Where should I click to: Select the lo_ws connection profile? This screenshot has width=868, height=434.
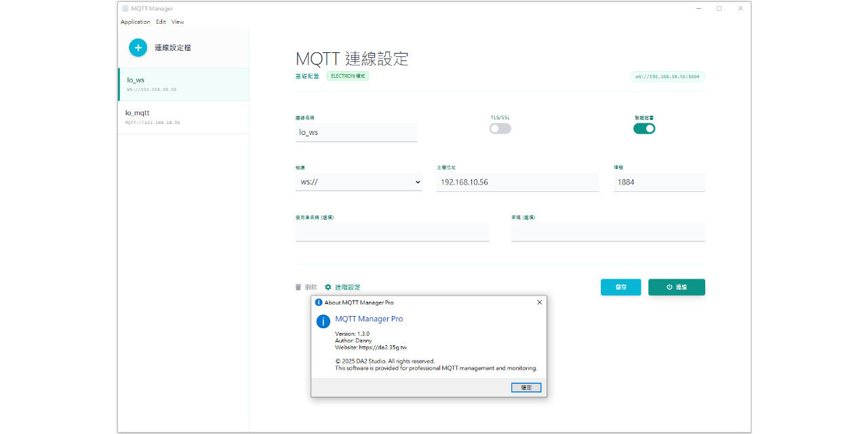click(x=183, y=84)
